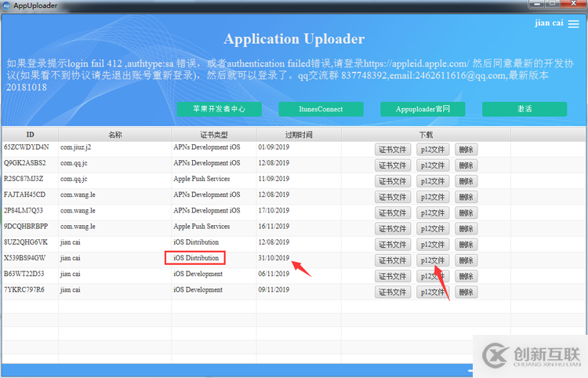This screenshot has height=378, width=588.
Task: Click the AppUploader title bar icon
Action: (x=6, y=5)
